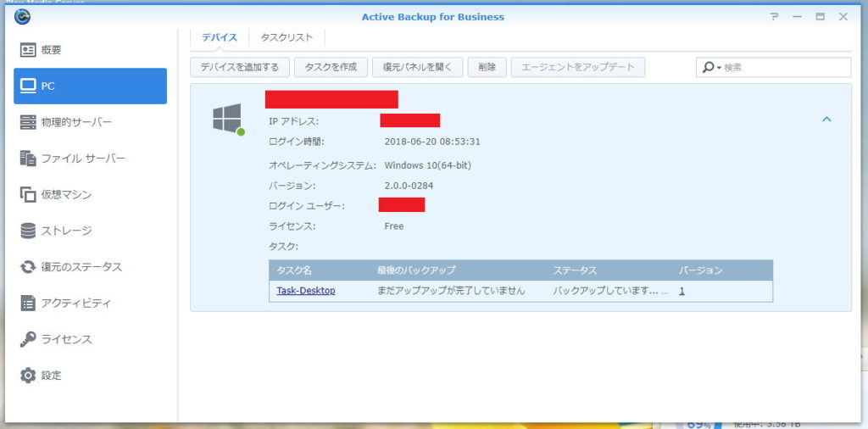Open 復元のステータス in the sidebar

(90, 267)
